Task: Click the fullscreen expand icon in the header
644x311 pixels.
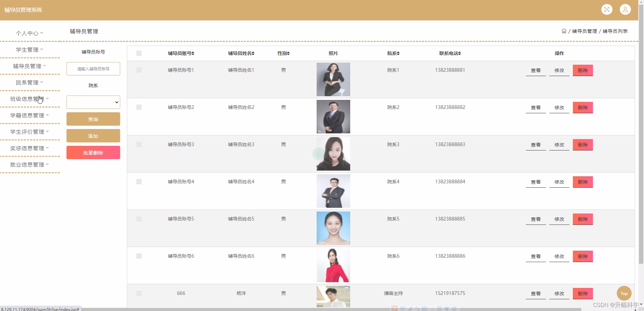Action: click(x=607, y=9)
